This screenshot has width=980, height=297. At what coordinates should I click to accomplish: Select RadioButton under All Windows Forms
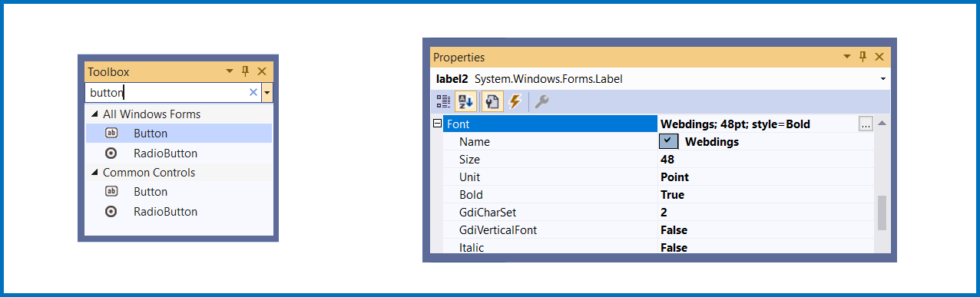pyautogui.click(x=178, y=153)
